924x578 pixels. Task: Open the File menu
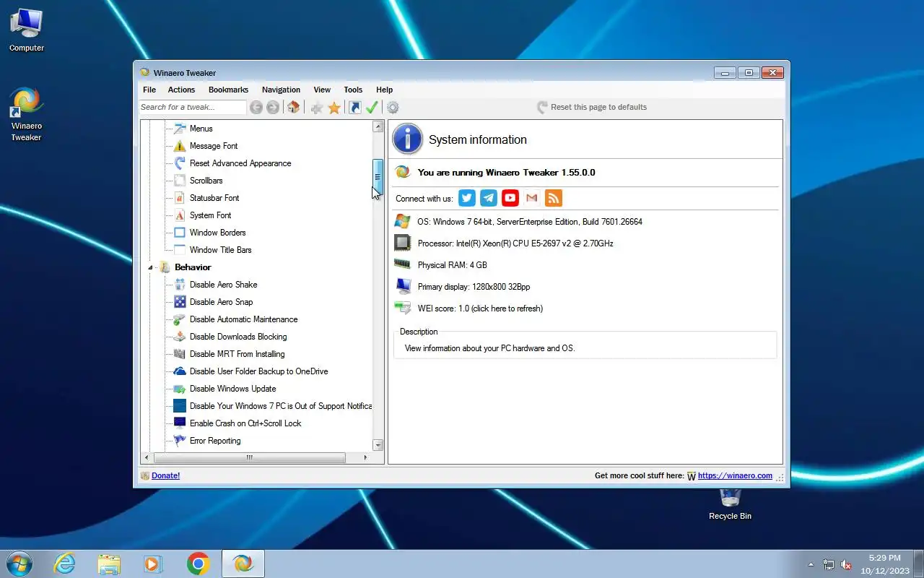[149, 90]
